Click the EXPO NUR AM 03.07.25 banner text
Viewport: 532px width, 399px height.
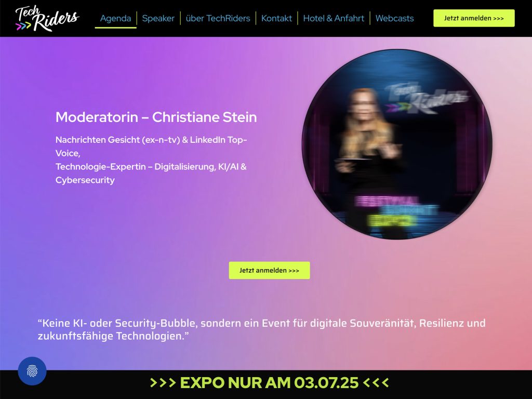269,383
